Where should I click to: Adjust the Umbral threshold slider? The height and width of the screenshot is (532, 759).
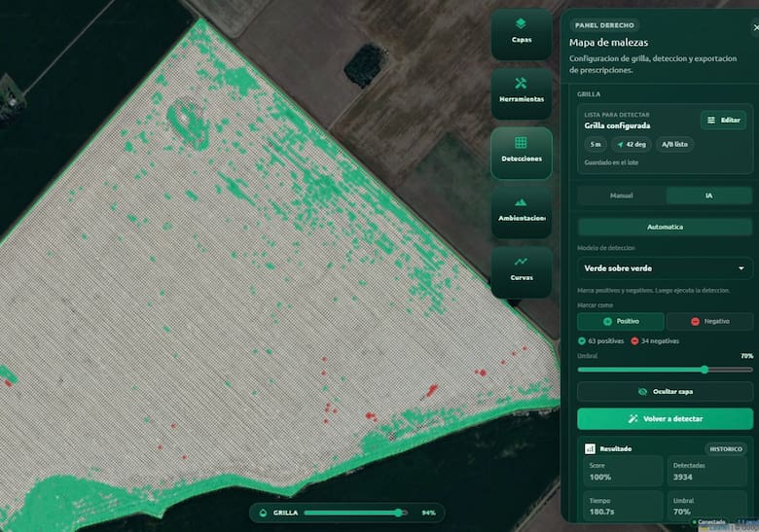coord(665,370)
